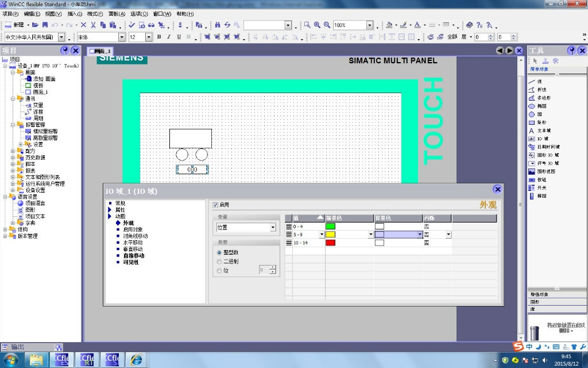Select the Circle (圆) tool
This screenshot has height=368, width=588.
535,114
